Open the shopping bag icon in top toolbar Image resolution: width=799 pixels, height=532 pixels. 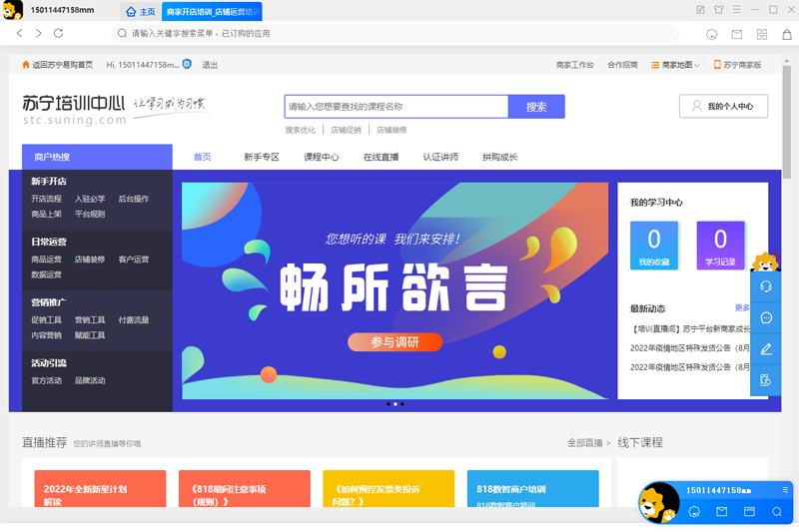click(x=787, y=34)
